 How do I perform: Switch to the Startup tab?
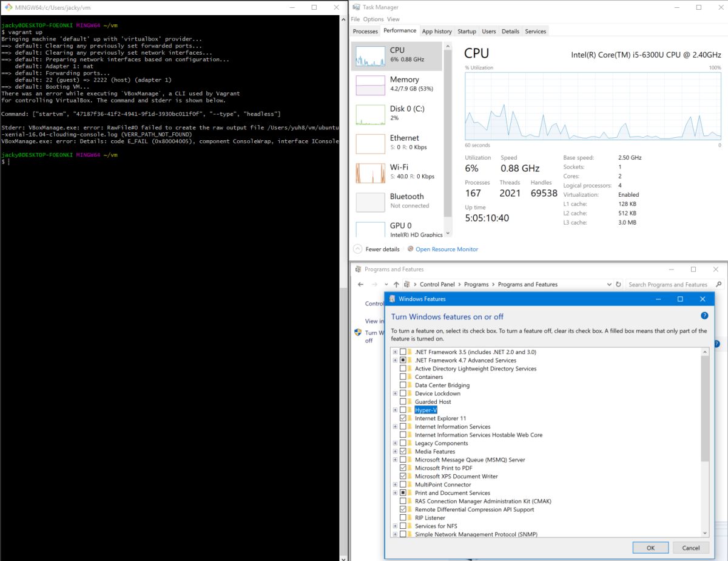467,32
